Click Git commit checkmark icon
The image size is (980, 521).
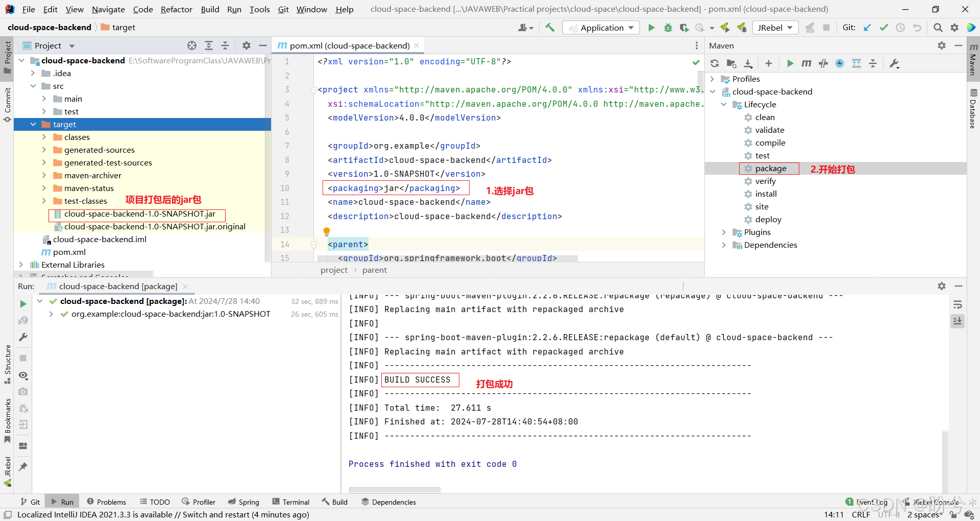click(884, 28)
